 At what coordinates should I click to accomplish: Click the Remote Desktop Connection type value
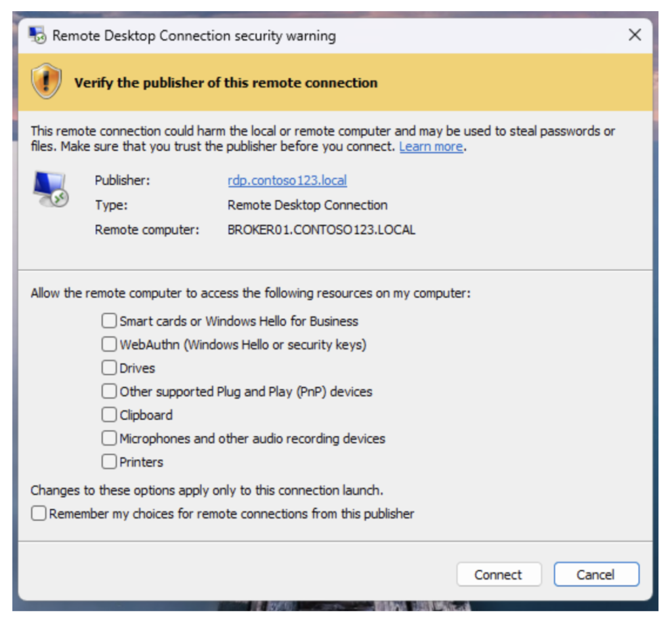[307, 205]
